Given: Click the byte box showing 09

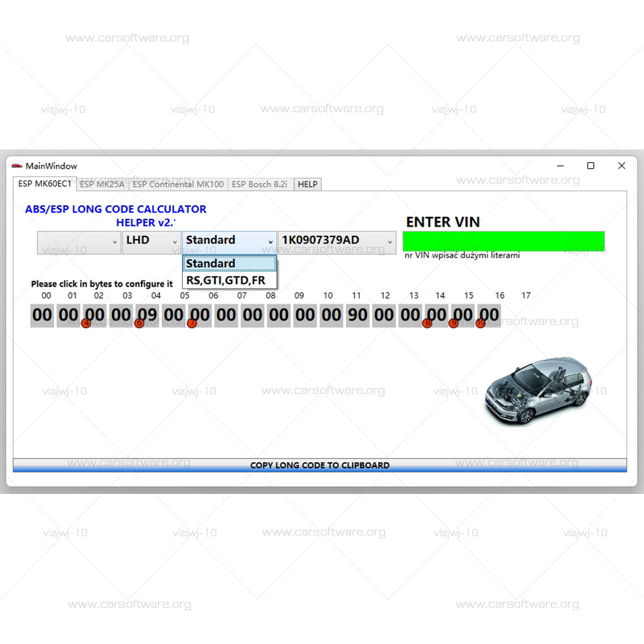Looking at the screenshot, I should 147,316.
